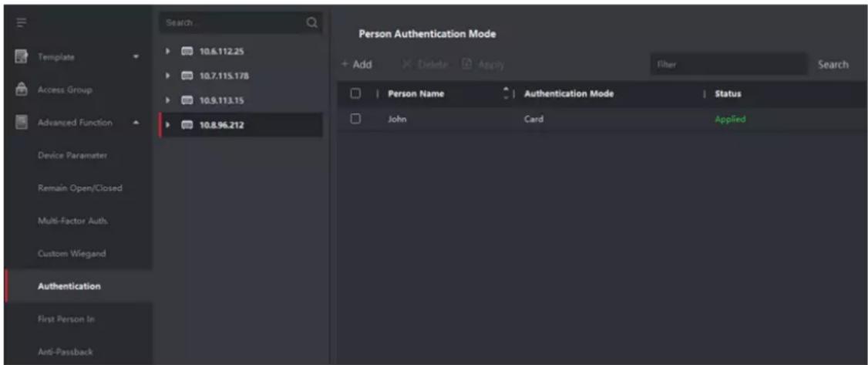Click the device icon for 10.7.115.178

click(x=187, y=76)
